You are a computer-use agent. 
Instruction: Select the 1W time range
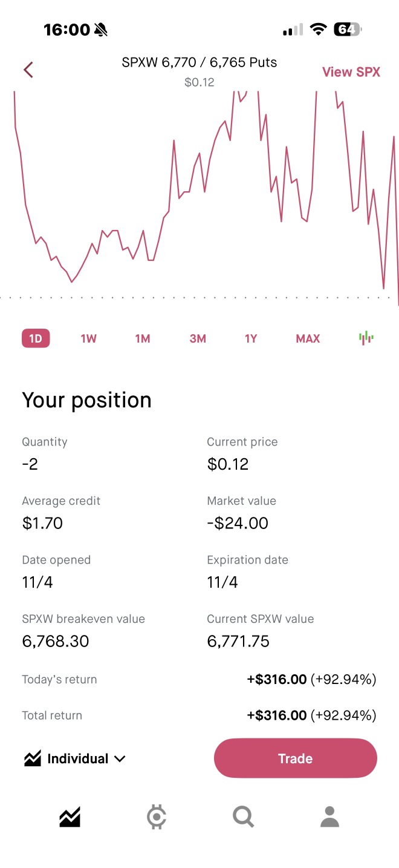89,338
